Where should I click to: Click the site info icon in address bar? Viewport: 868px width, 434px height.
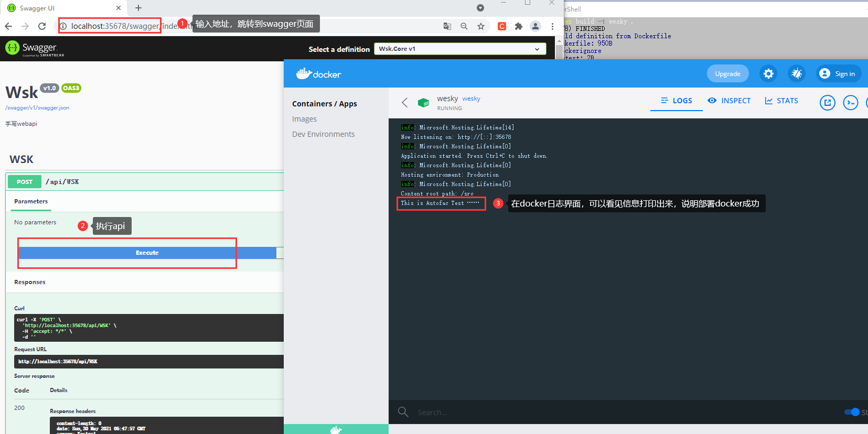point(63,26)
